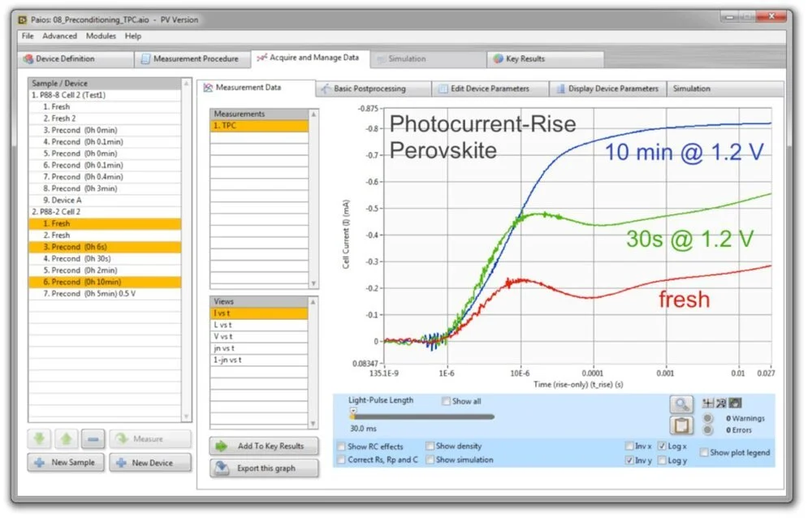Click the Sample / Device list scroll-up arrow
The width and height of the screenshot is (812, 518).
click(187, 84)
